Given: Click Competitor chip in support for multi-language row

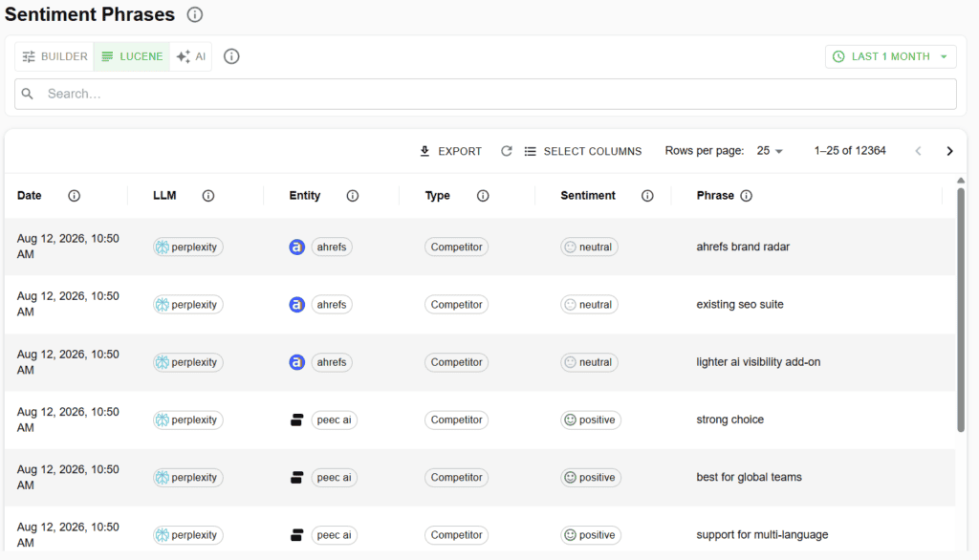Looking at the screenshot, I should (x=456, y=535).
